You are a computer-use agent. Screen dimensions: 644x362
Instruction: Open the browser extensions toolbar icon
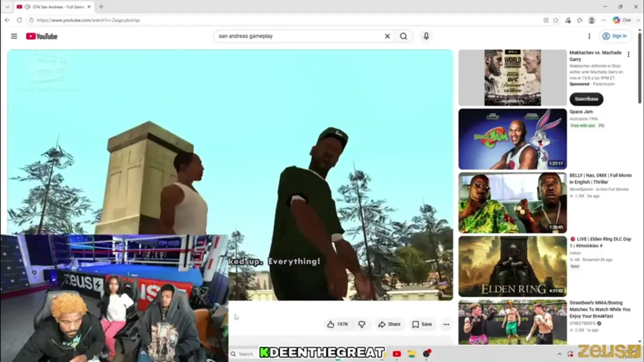568,20
